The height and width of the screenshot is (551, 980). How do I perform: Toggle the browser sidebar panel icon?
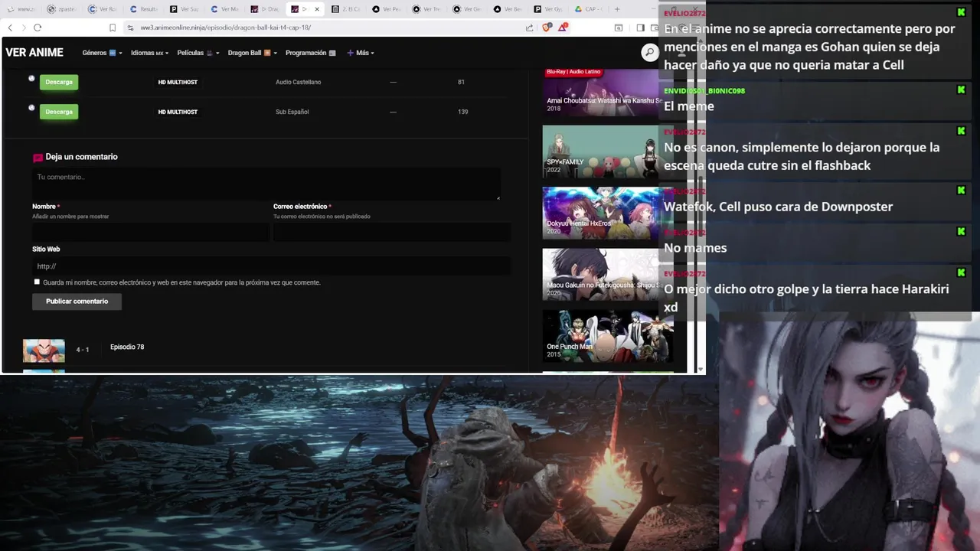(640, 28)
